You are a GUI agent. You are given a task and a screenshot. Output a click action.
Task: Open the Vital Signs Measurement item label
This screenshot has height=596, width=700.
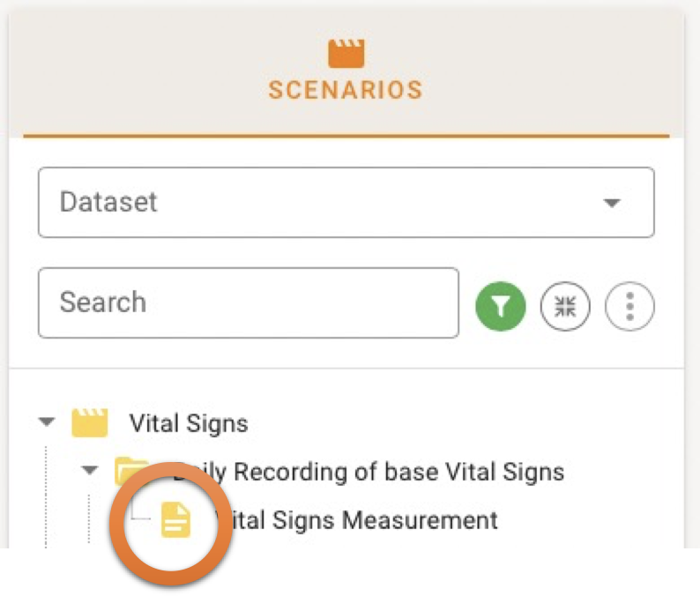357,520
